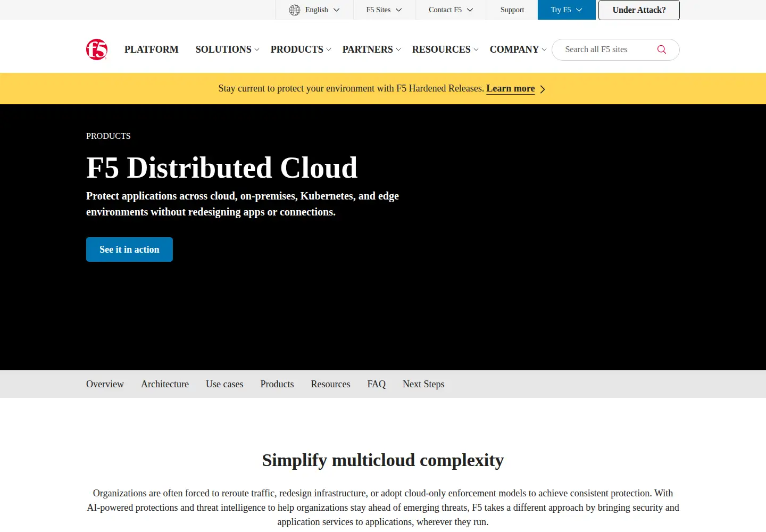Screen dimensions: 766x532
Task: Jump to the FAQ section
Action: [377, 384]
